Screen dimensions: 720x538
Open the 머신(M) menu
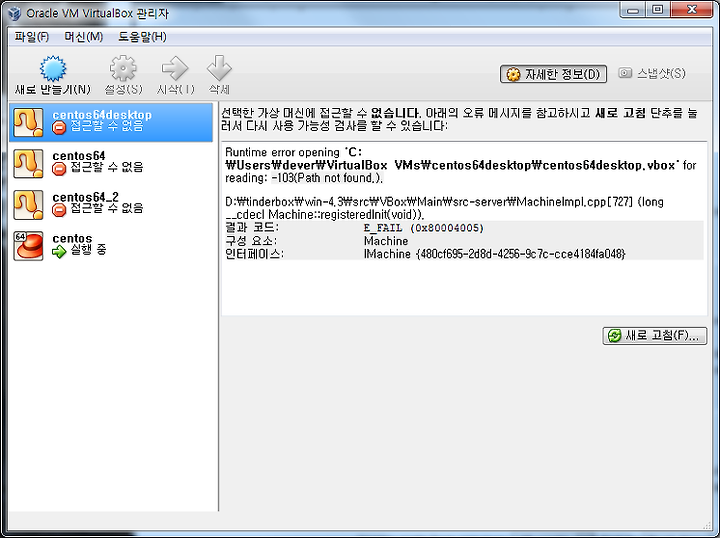click(83, 37)
